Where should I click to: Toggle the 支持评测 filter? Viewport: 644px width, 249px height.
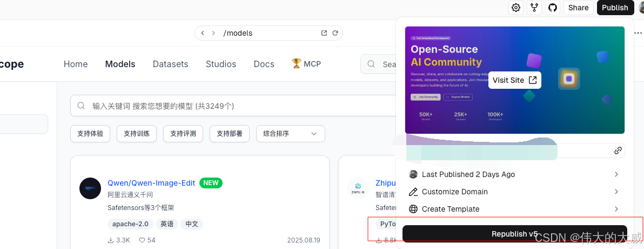183,134
